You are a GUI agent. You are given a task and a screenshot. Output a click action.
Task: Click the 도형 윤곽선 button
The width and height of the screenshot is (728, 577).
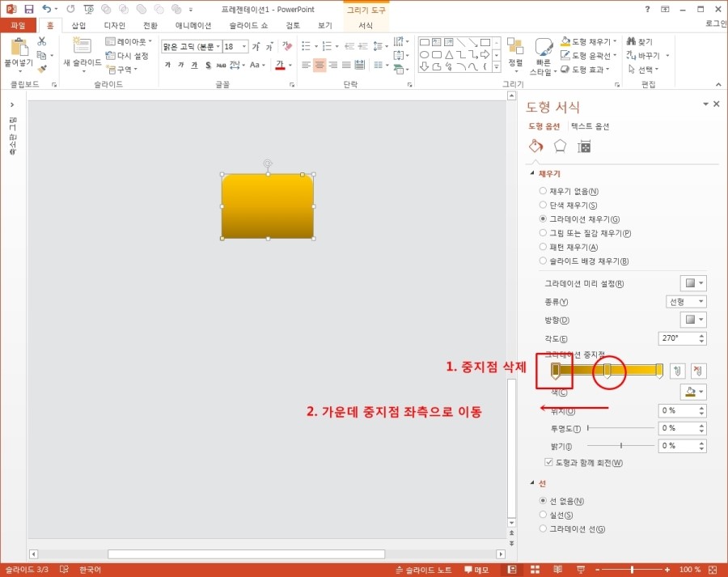point(589,55)
